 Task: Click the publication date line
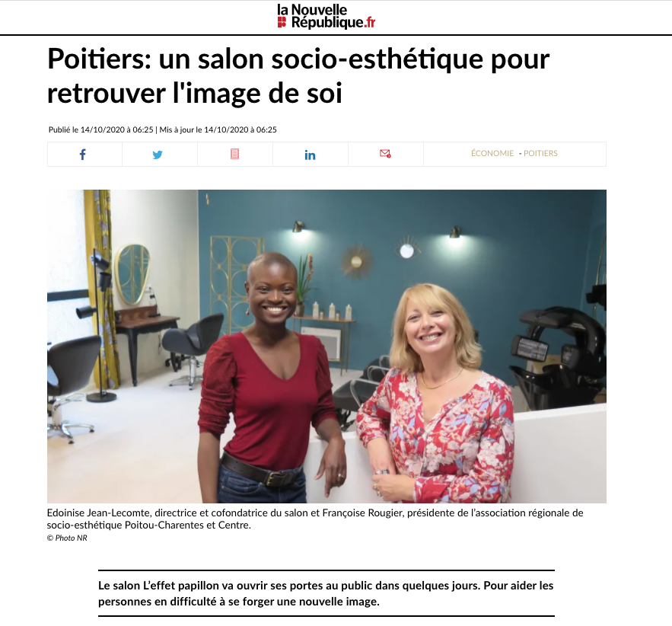162,129
